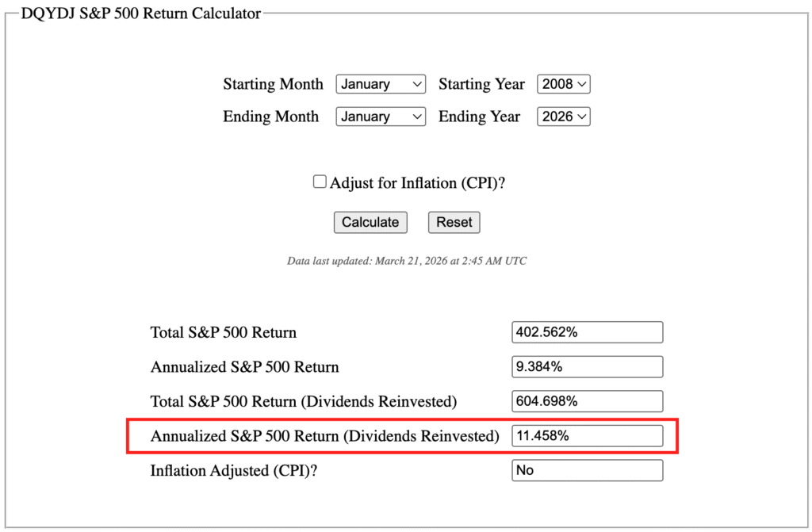
Task: Open the Starting Month dropdown
Action: coord(381,84)
